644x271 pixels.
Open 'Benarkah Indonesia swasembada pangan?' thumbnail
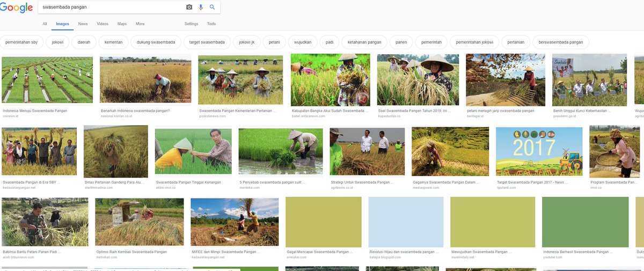click(x=145, y=79)
